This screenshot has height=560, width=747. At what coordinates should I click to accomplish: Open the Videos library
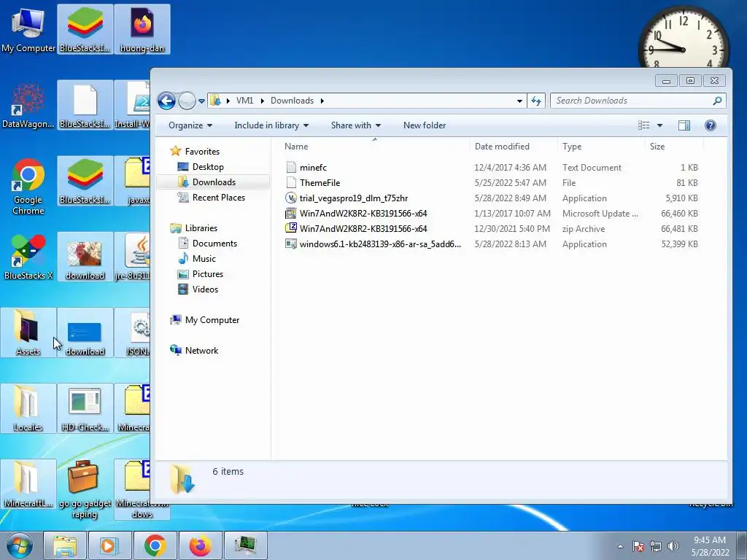(x=205, y=289)
